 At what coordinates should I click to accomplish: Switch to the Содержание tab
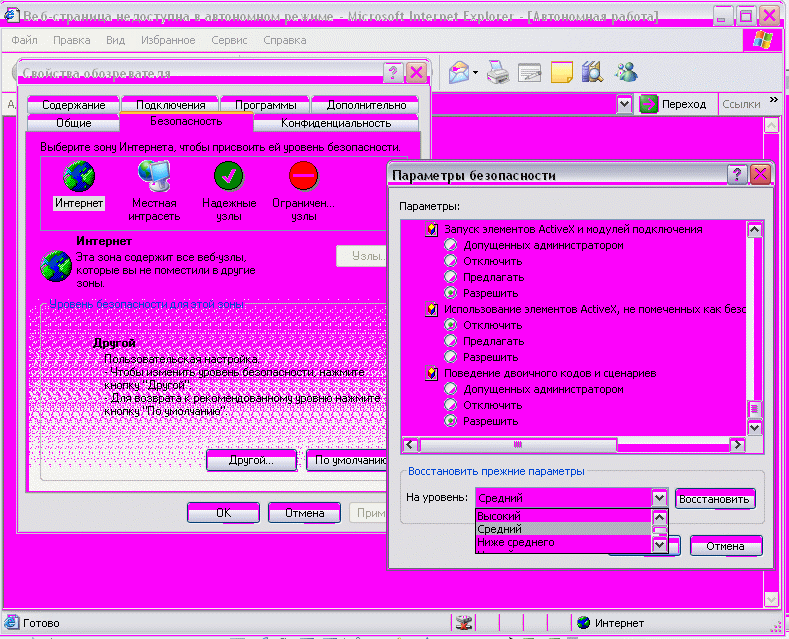point(73,105)
